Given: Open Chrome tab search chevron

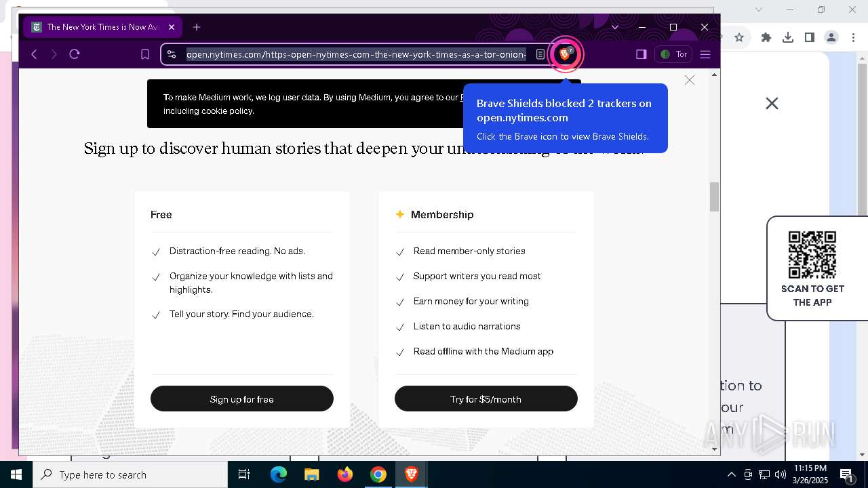Looking at the screenshot, I should coord(759,9).
